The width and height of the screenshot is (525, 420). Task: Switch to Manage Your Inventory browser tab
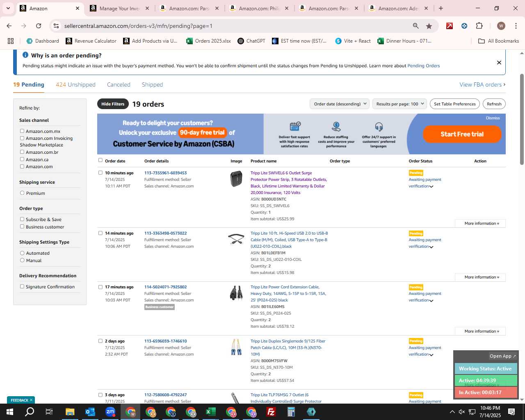pos(120,8)
